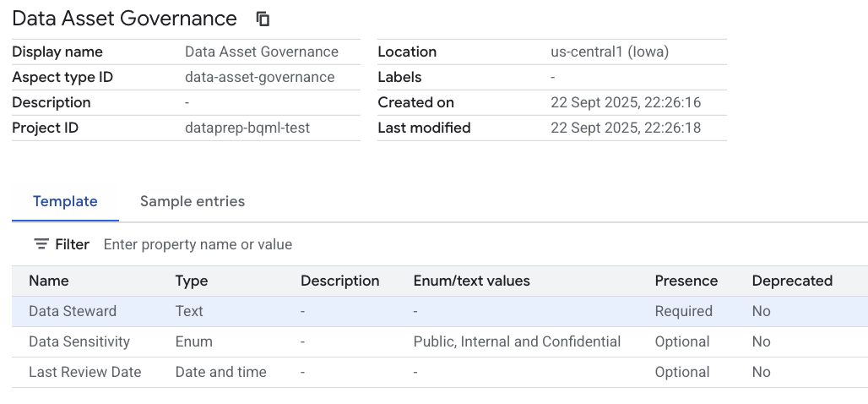Select the Data Steward row
Screen dimensions: 868x404
tap(73, 311)
